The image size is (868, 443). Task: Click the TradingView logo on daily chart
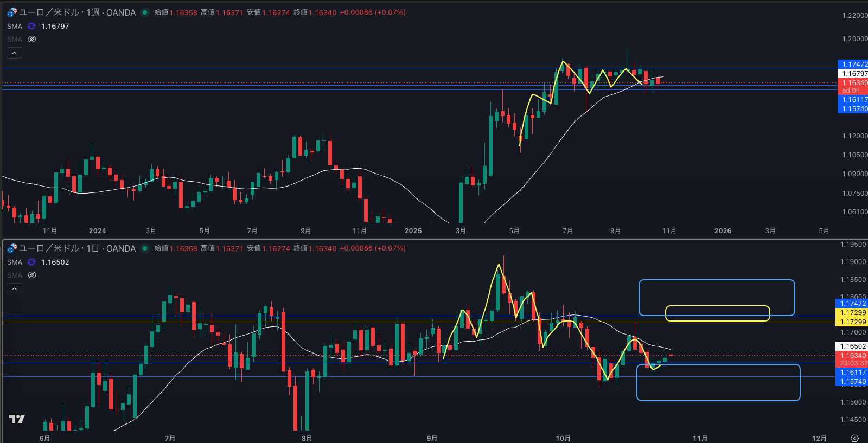pos(17,419)
